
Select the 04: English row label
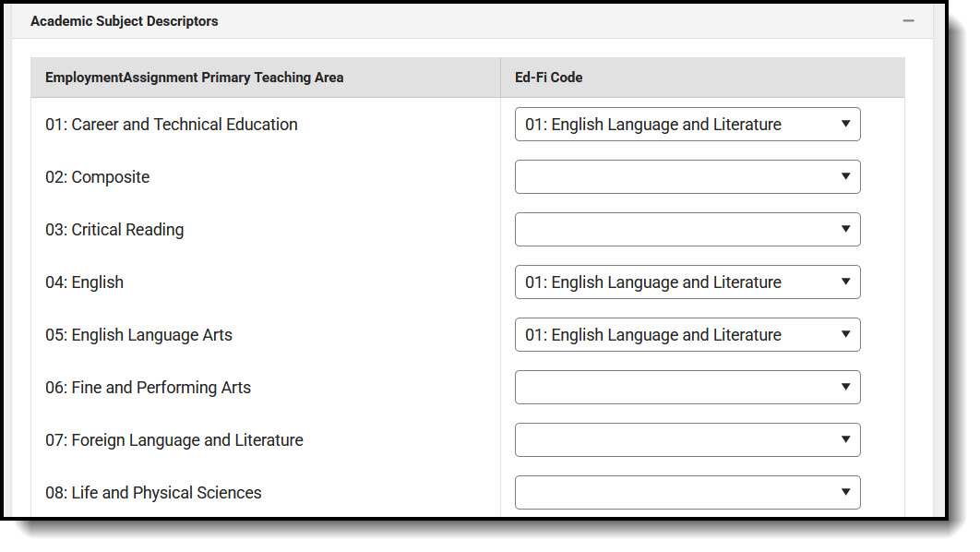click(x=85, y=282)
